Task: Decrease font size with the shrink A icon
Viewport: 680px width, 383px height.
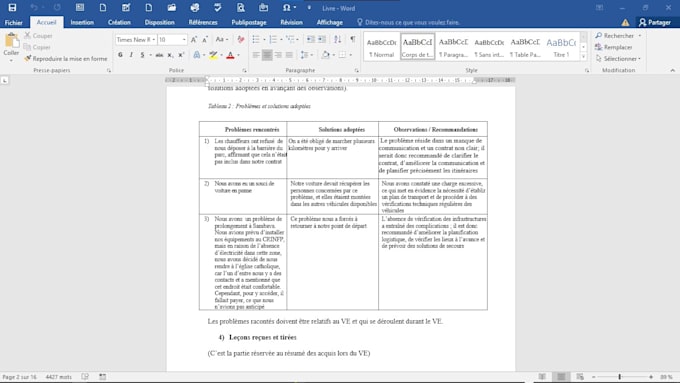Action: [205, 39]
